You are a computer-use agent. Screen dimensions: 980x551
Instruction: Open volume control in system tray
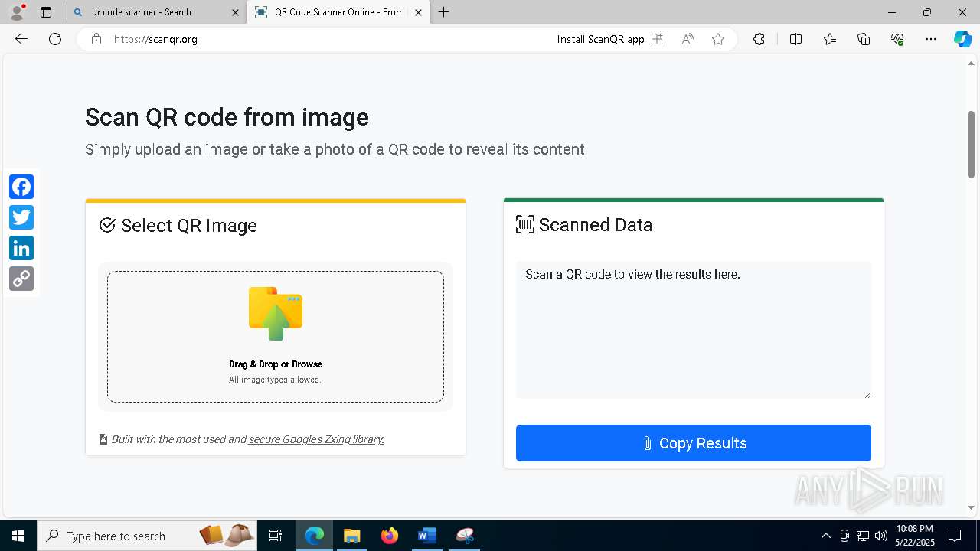(x=881, y=536)
